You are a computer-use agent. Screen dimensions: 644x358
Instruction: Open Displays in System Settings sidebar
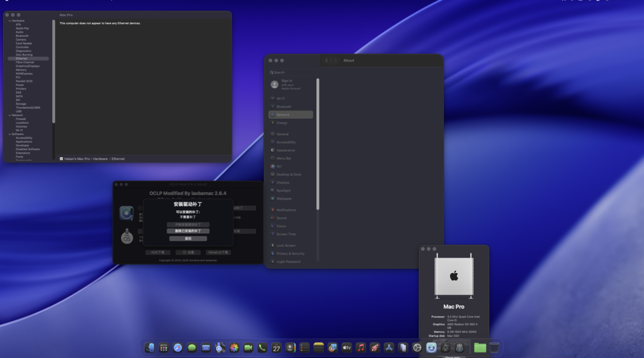(283, 183)
